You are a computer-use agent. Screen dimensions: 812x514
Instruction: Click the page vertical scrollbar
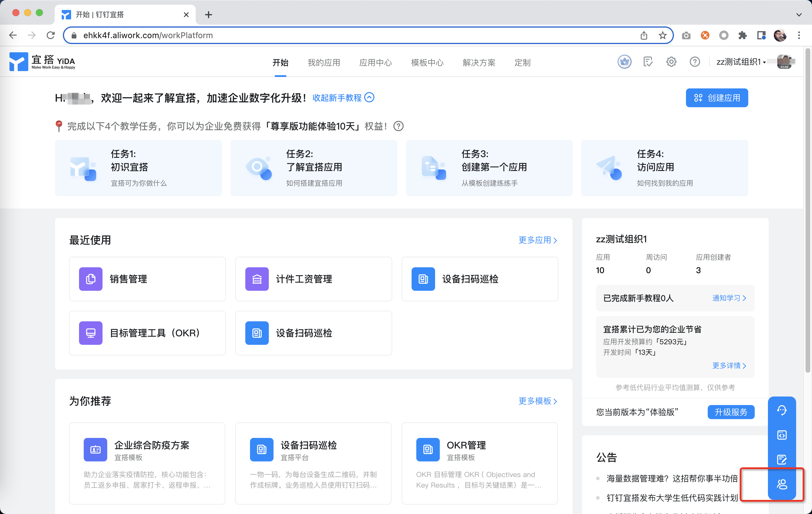click(807, 211)
